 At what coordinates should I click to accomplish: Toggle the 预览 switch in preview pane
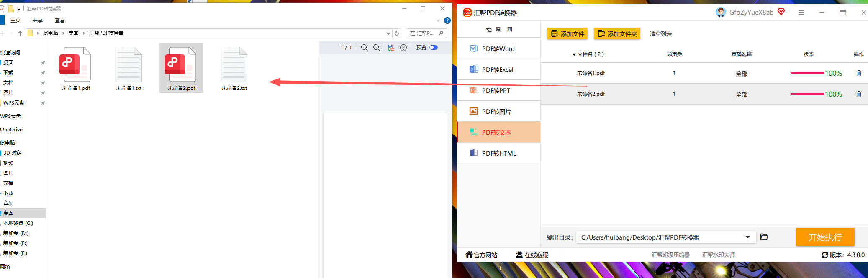(x=434, y=48)
